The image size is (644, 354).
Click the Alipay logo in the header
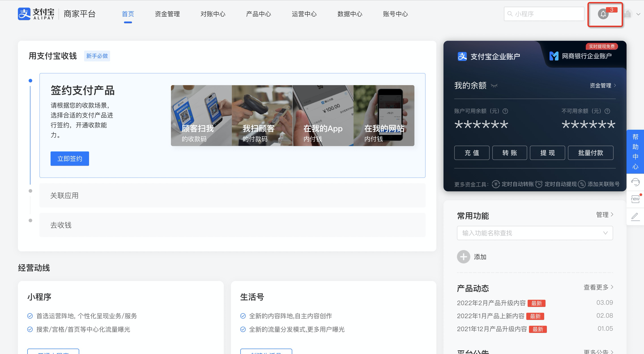[36, 14]
